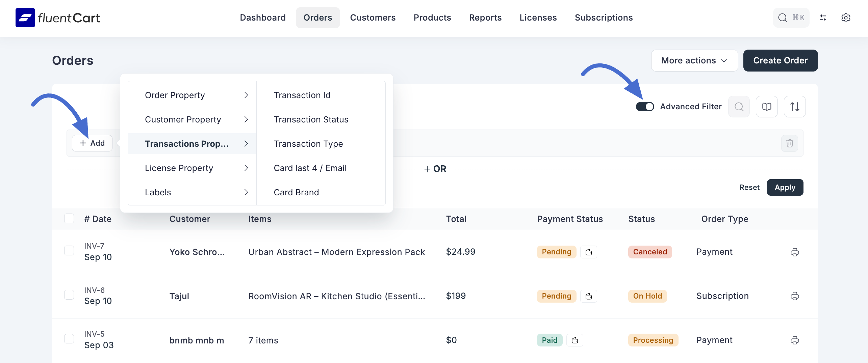The image size is (868, 363).
Task: Choose Transaction Status filter option
Action: [311, 119]
